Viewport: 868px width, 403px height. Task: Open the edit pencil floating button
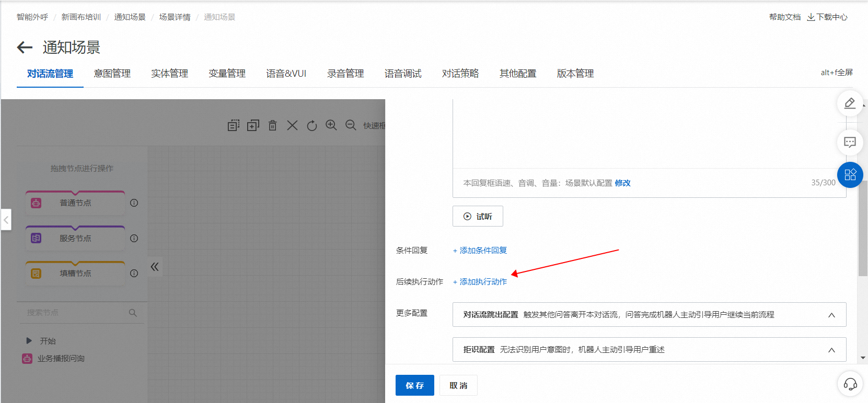[x=850, y=103]
